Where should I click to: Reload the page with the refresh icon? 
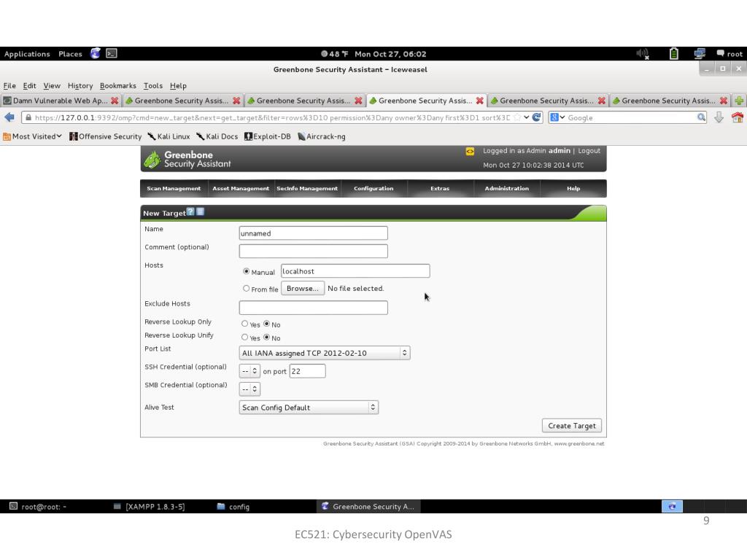pyautogui.click(x=536, y=117)
